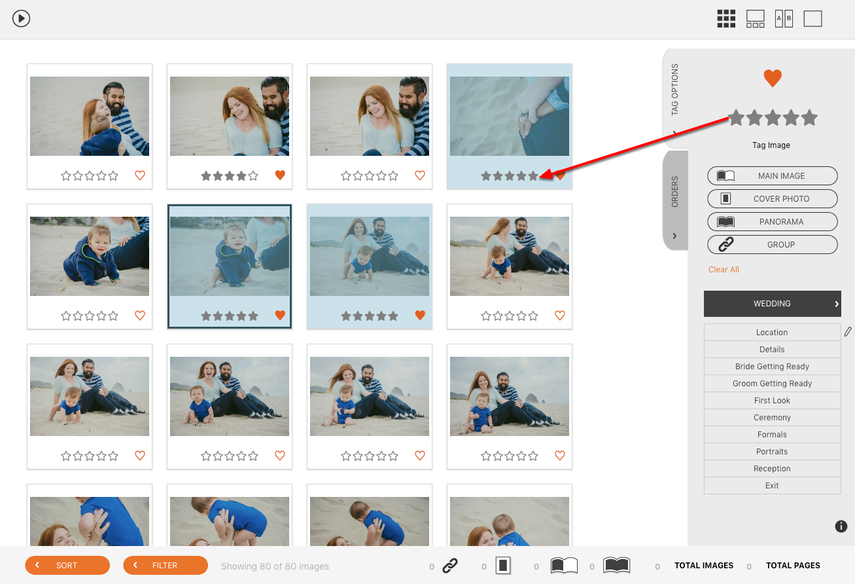Screen dimensions: 855x584
Task: Switch to the grid thumbnail view
Action: pos(726,19)
